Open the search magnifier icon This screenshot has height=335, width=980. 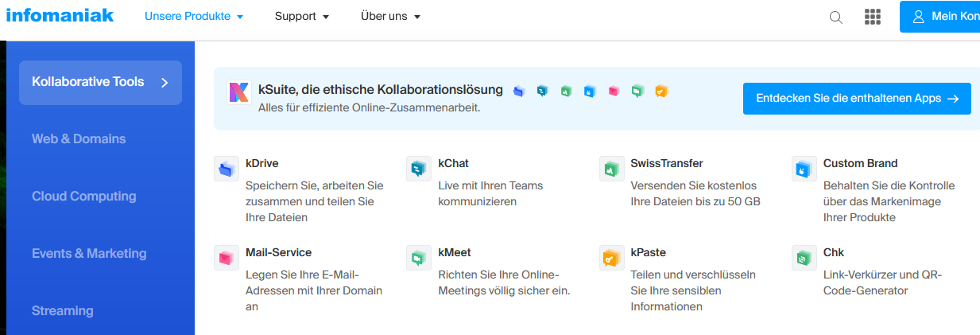pyautogui.click(x=836, y=18)
